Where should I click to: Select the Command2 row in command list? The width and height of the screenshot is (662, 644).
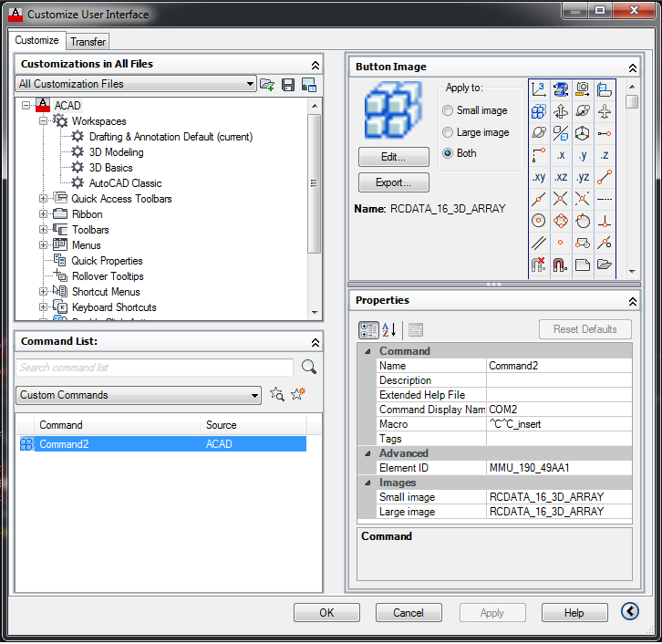(163, 444)
